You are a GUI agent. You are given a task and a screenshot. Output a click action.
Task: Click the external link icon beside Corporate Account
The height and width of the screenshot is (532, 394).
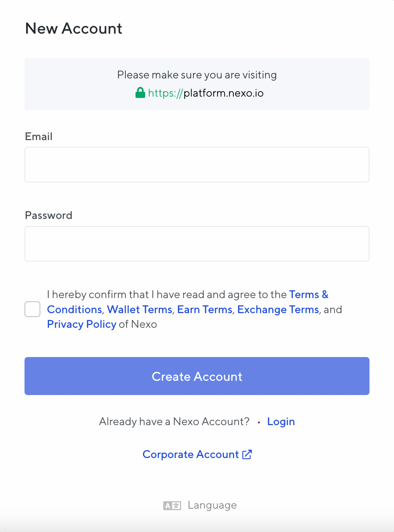247,454
